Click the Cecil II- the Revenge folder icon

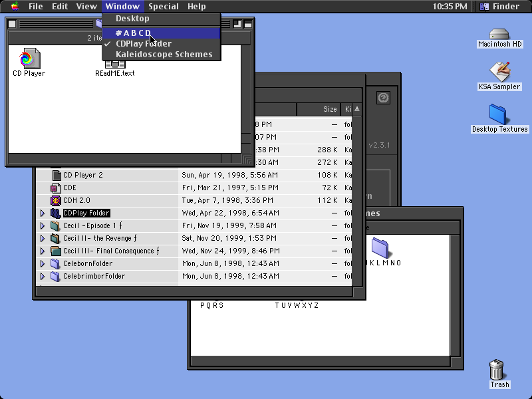(x=56, y=238)
